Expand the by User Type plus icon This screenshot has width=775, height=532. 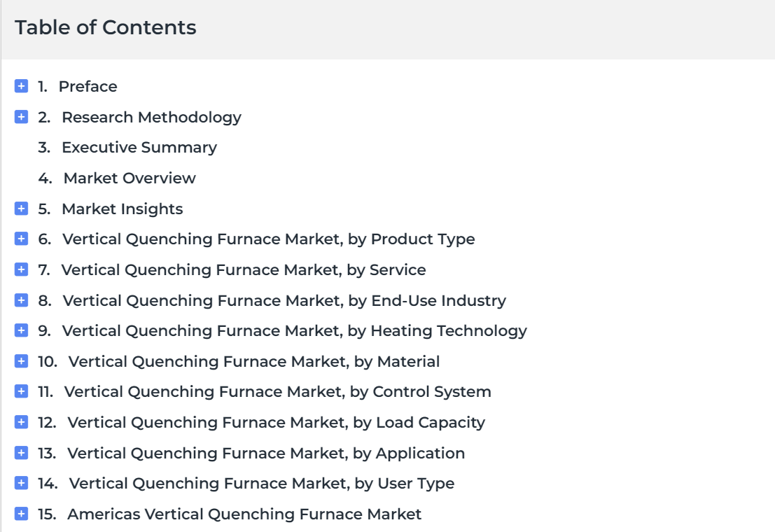pyautogui.click(x=21, y=483)
